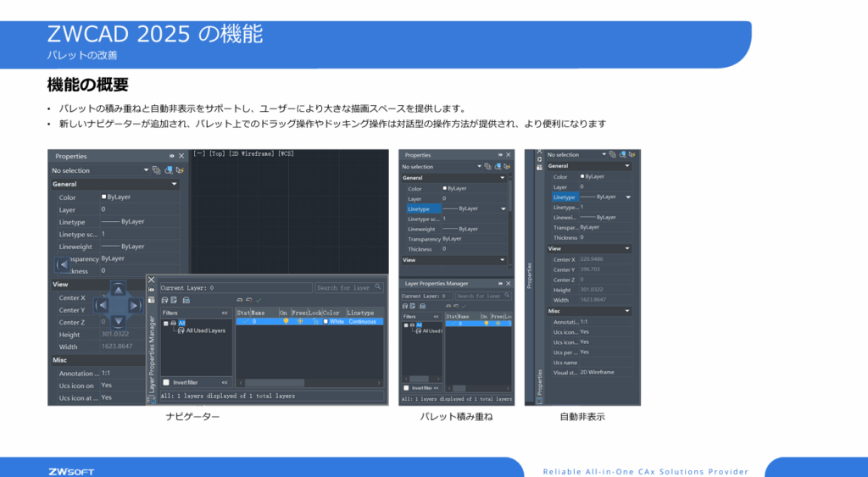Click auto-hide pin on floating layer manager's side strip
868x477 pixels.
point(152,290)
